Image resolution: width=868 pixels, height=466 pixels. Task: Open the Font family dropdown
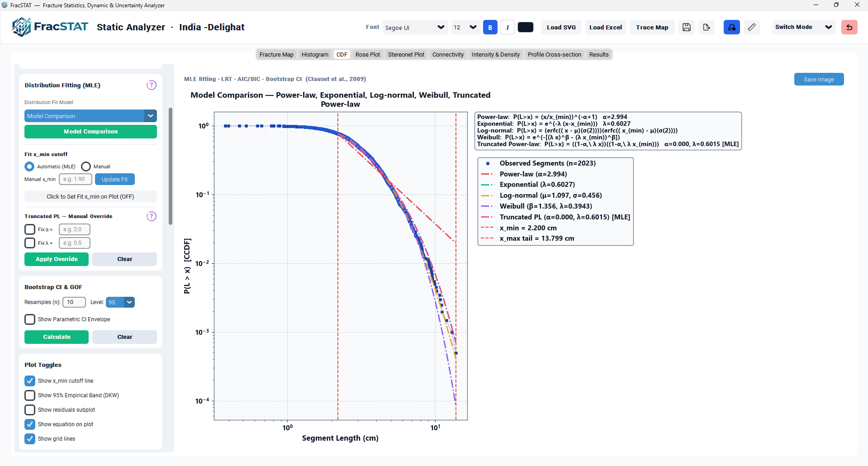[415, 27]
